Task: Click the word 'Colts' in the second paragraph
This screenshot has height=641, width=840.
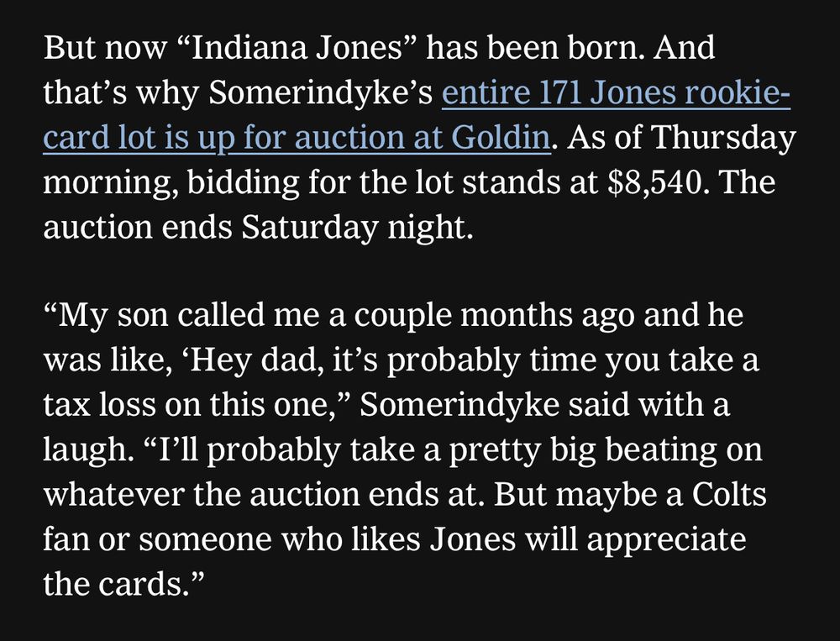Action: [728, 494]
